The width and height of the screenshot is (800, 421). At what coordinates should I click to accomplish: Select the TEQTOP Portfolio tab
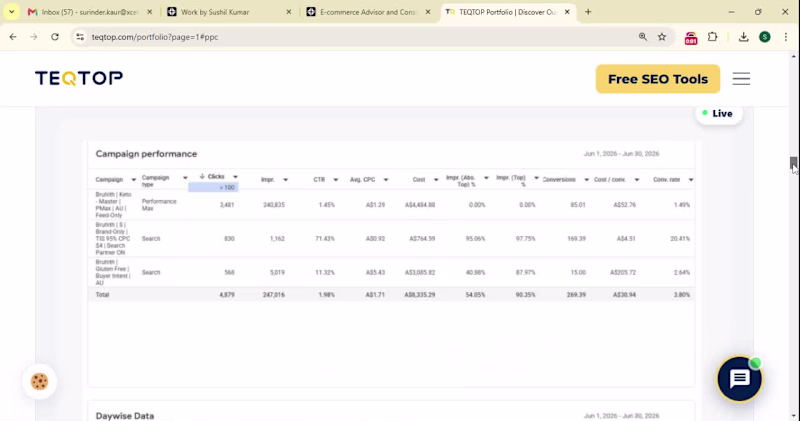pyautogui.click(x=507, y=12)
